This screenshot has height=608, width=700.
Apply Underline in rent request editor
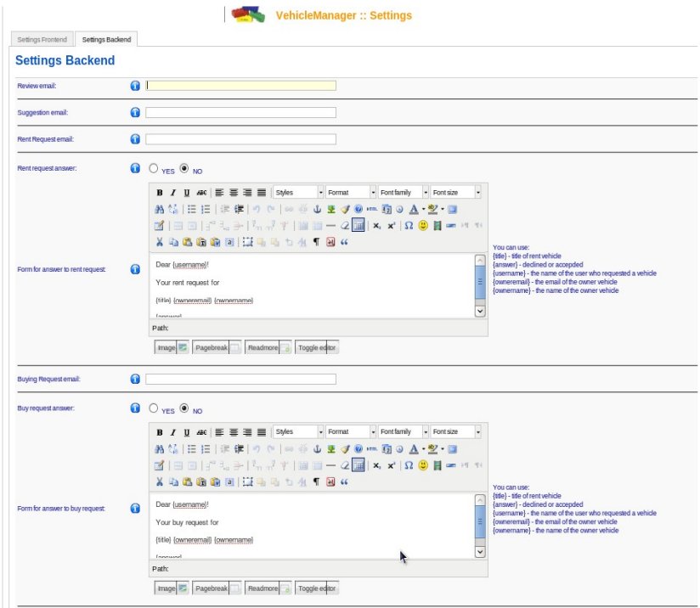pyautogui.click(x=187, y=193)
